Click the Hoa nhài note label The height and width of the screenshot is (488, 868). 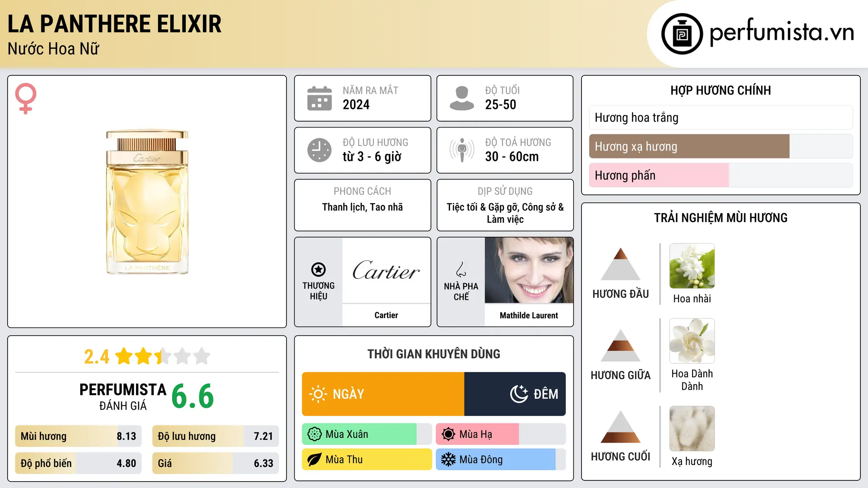[692, 299]
